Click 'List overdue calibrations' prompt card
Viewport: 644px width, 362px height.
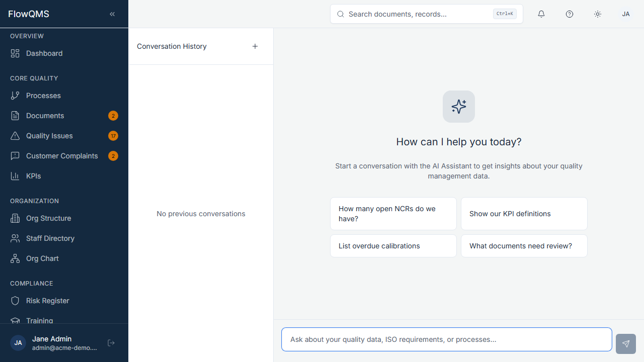tap(393, 246)
